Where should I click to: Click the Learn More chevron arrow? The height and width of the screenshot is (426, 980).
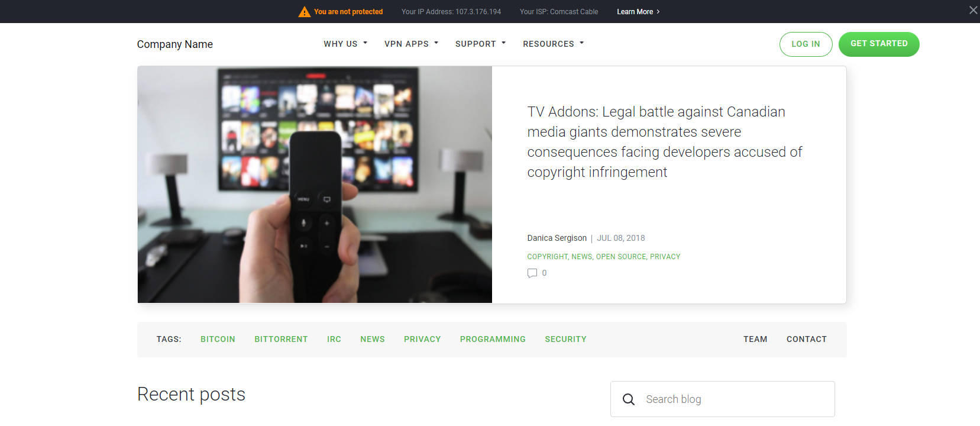pos(658,12)
